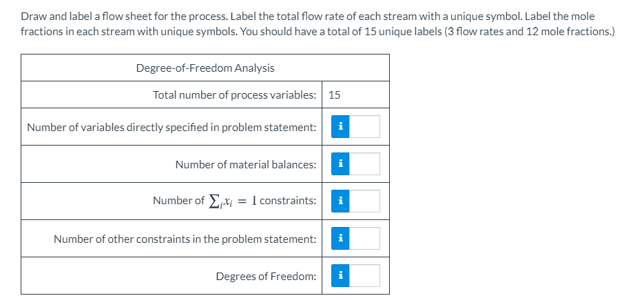Click the word 'constraints:' after the sigma formula
The height and width of the screenshot is (307, 644).
click(289, 201)
